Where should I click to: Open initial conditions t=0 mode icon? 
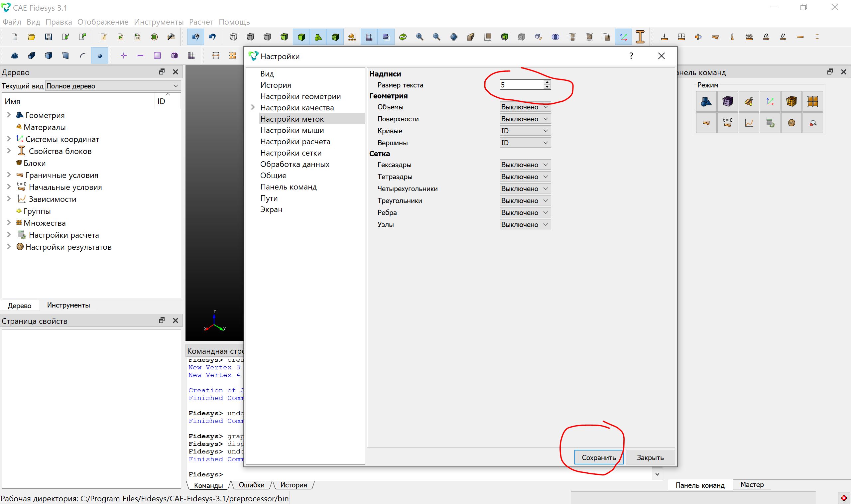click(727, 123)
